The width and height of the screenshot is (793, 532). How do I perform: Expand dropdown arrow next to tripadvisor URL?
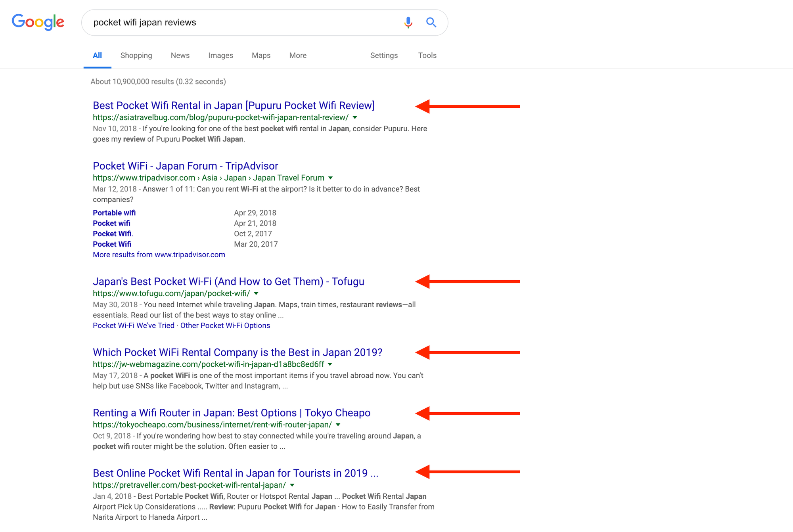click(330, 178)
